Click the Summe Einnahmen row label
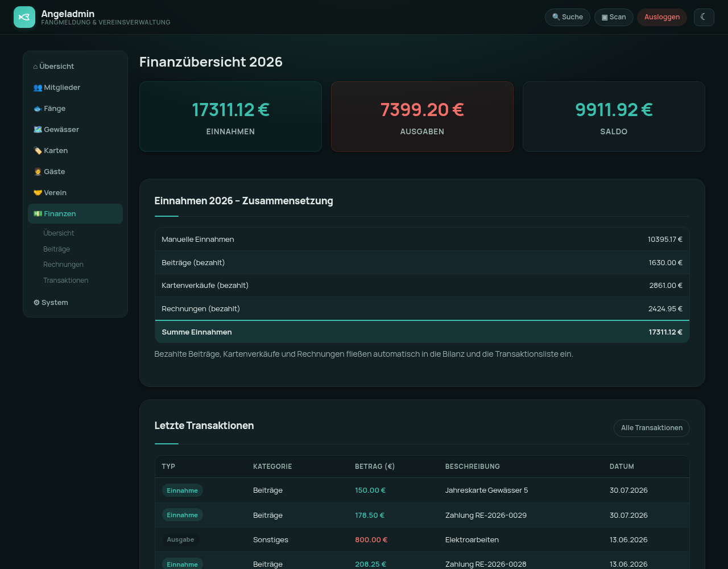 [197, 332]
